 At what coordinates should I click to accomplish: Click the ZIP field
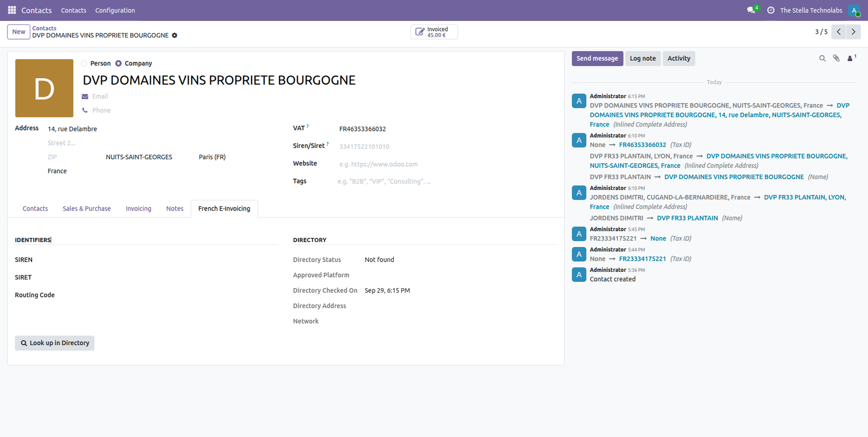pos(74,157)
